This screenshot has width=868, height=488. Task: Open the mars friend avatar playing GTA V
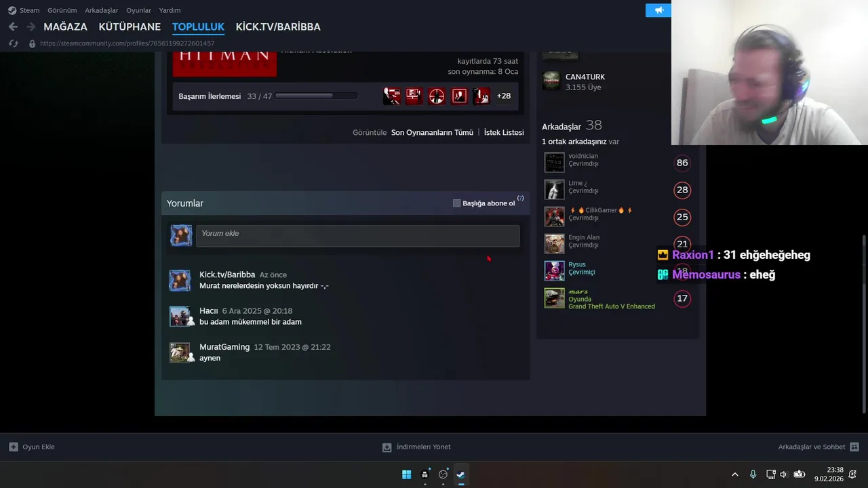(x=554, y=298)
